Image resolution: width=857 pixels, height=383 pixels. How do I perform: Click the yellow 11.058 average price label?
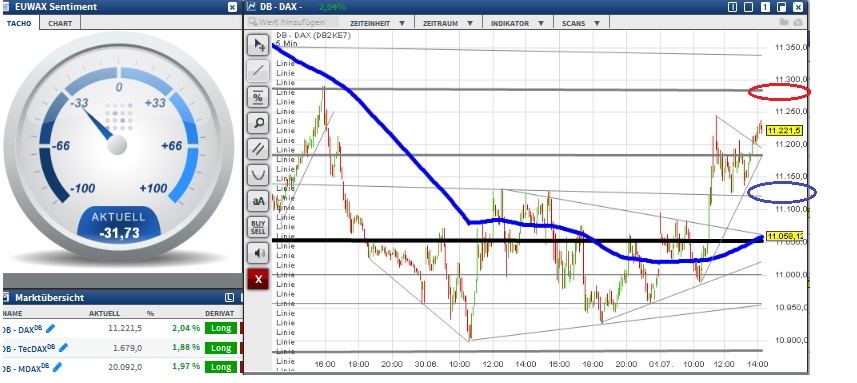point(784,236)
